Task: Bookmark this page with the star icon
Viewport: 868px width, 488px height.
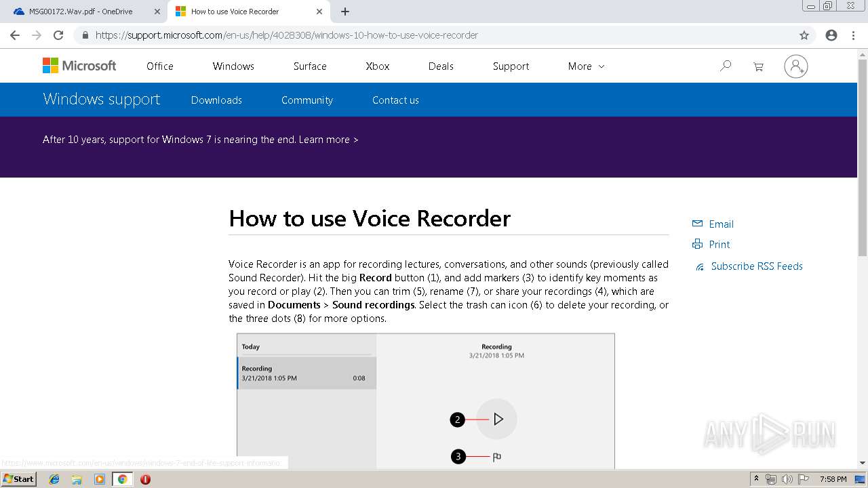Action: (804, 35)
